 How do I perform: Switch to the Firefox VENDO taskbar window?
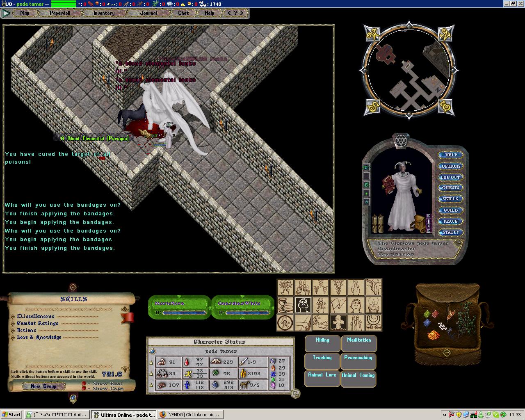coord(190,415)
